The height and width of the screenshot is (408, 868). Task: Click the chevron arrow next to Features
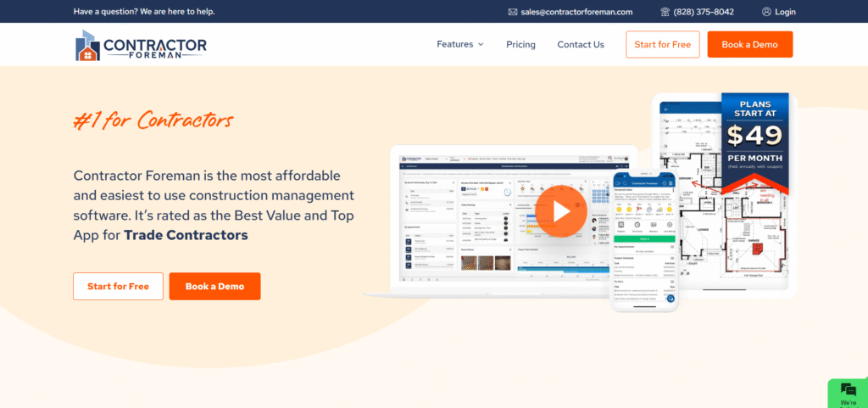(x=481, y=44)
